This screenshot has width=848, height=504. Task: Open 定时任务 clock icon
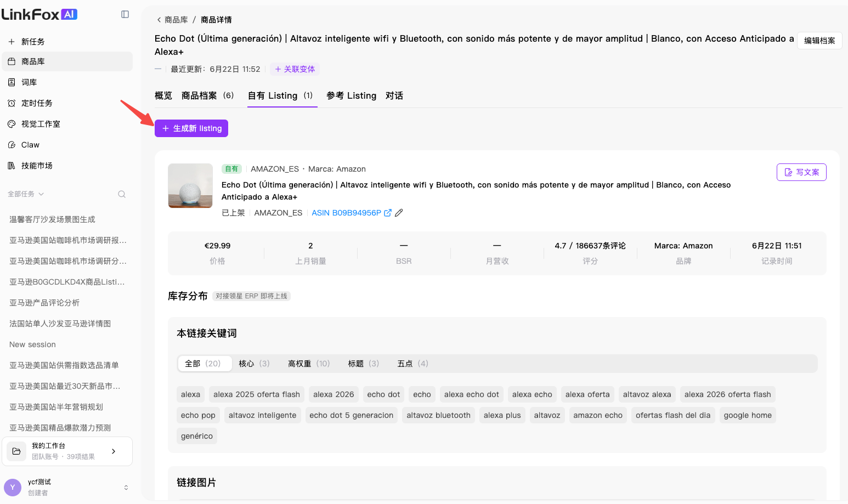point(12,103)
